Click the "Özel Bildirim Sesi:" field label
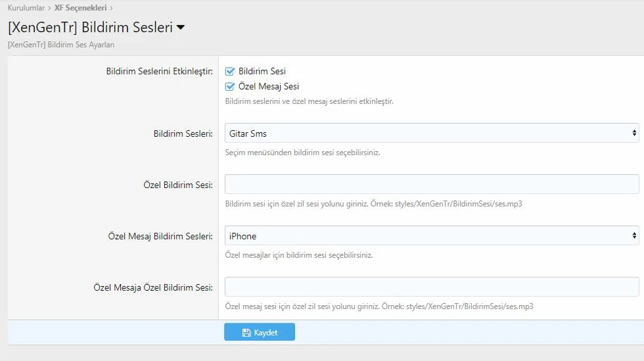Image resolution: width=644 pixels, height=361 pixels. pyautogui.click(x=177, y=185)
